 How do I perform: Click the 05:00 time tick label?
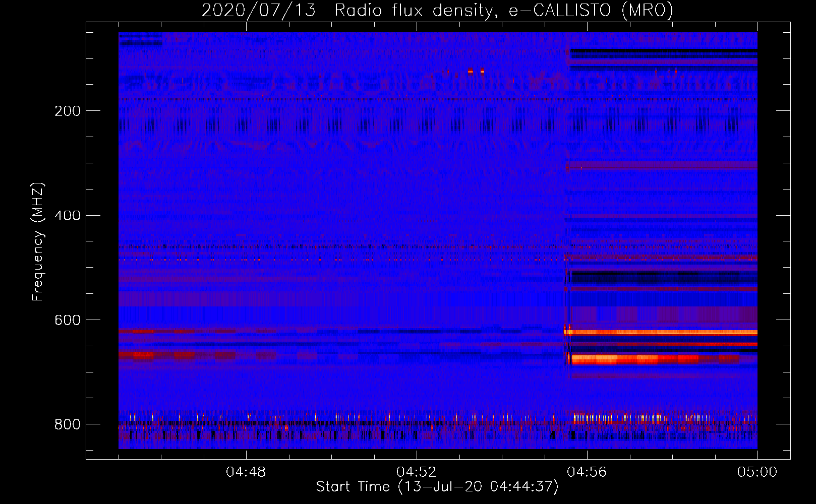757,472
